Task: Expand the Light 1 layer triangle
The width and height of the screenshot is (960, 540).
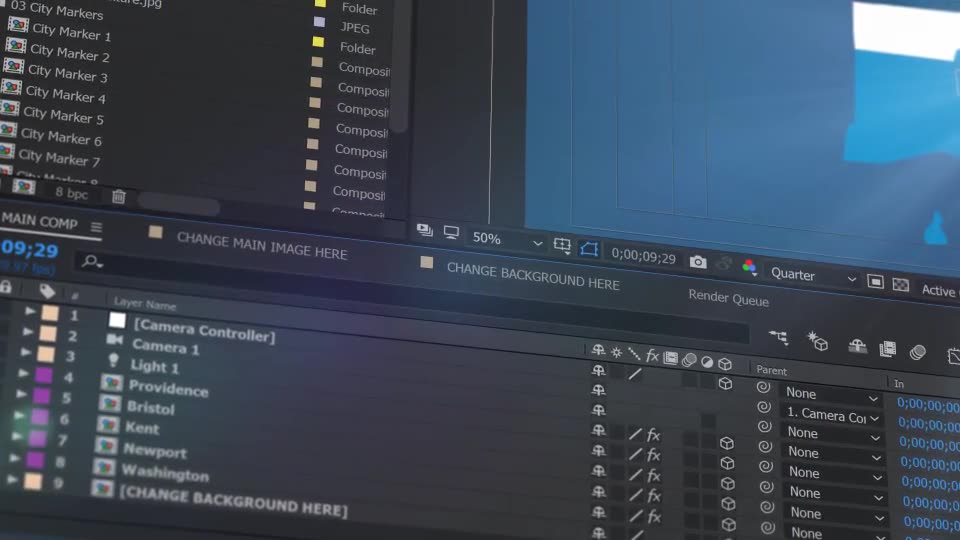Action: [26, 352]
